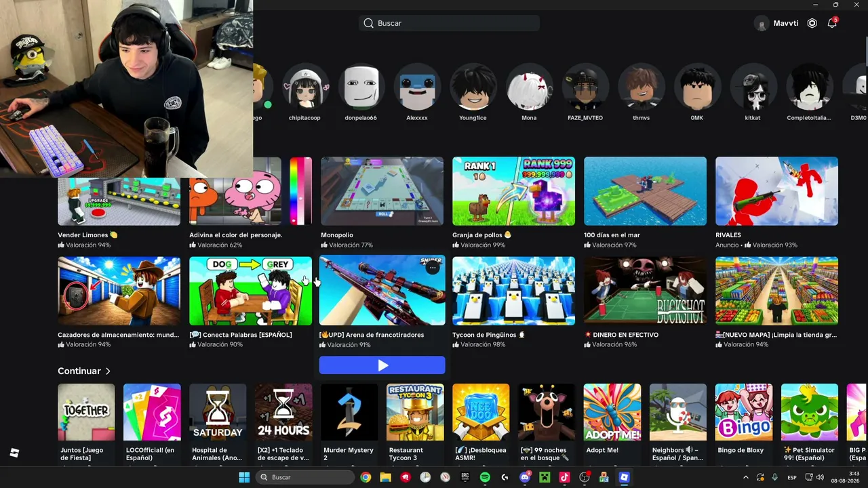This screenshot has width=868, height=488.
Task: Open the 100 días en el mar thumbnail
Action: point(645,191)
